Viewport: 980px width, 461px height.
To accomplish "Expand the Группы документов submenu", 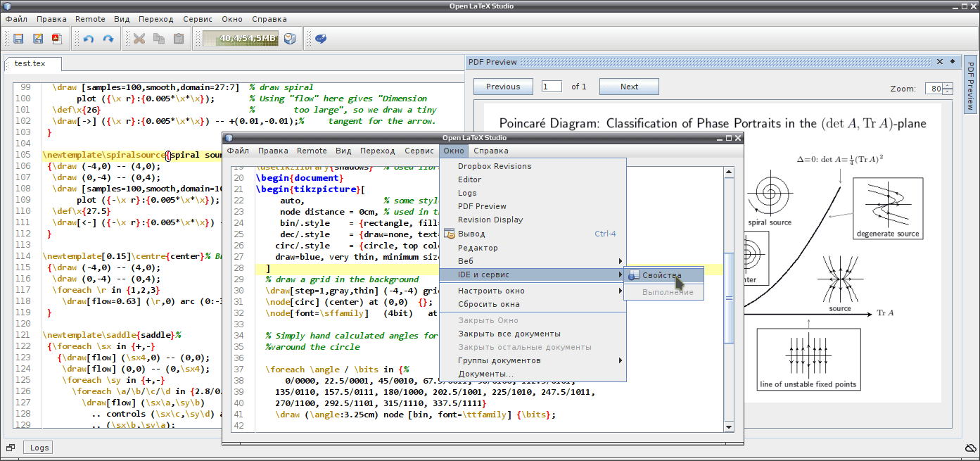I will [x=533, y=360].
